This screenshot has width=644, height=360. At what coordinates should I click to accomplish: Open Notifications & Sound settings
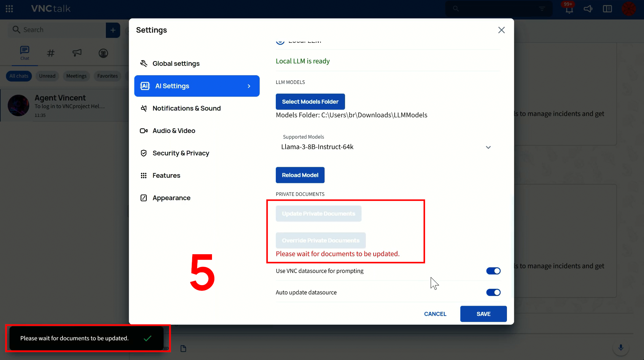186,108
